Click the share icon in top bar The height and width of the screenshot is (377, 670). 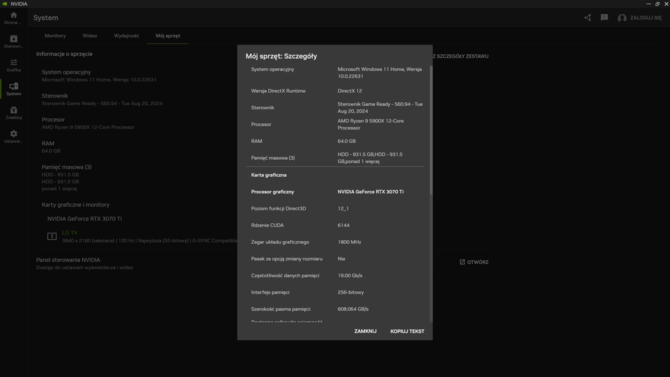point(588,18)
